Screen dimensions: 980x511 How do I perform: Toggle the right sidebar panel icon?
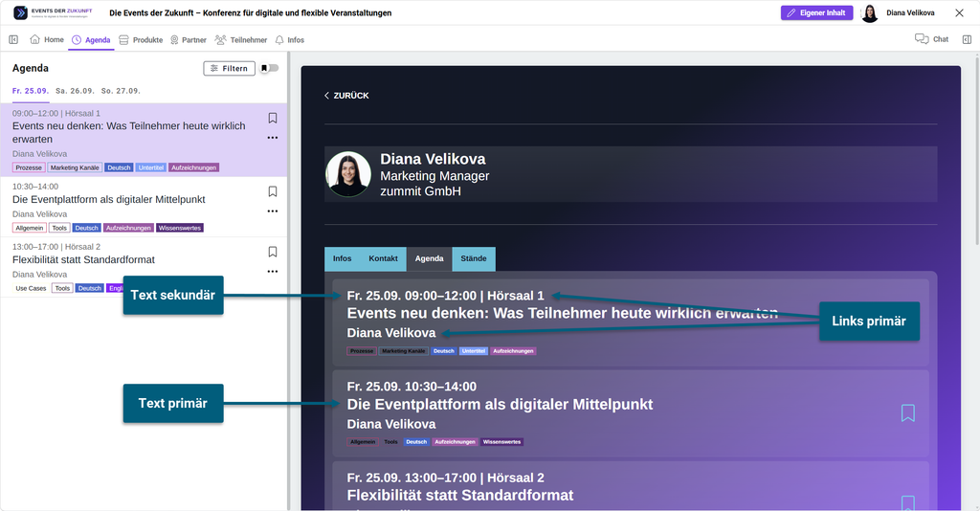(967, 39)
